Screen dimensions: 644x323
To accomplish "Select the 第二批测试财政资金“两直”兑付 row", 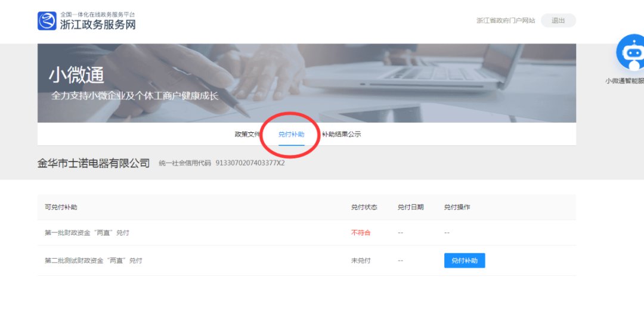I will click(94, 260).
